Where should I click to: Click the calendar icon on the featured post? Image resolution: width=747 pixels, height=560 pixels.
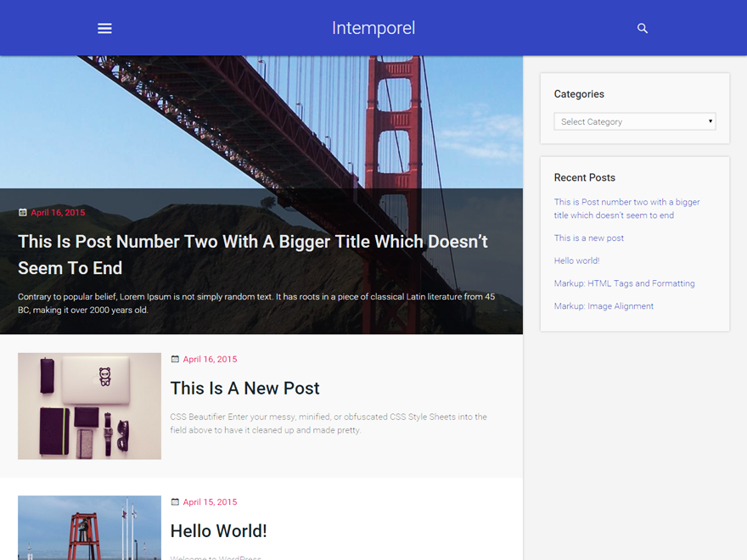tap(23, 212)
